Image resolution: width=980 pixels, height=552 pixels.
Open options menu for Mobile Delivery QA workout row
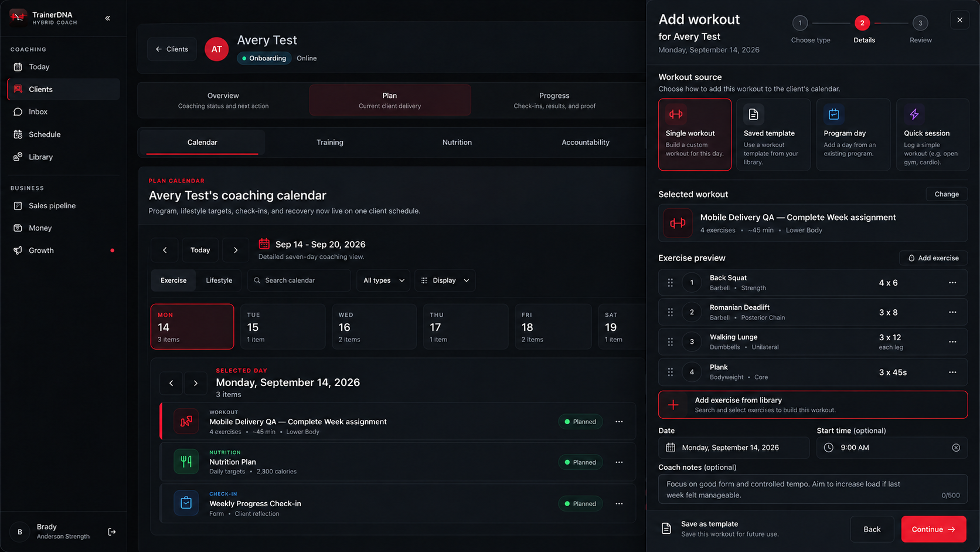pyautogui.click(x=619, y=422)
